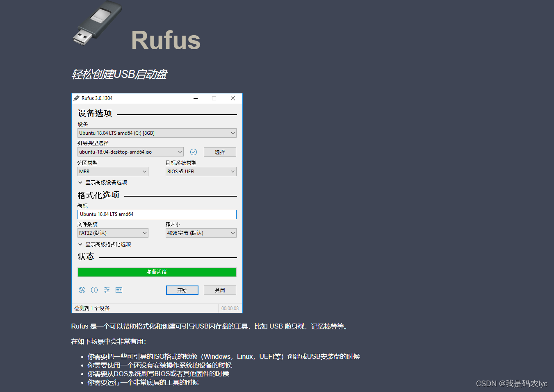Image resolution: width=554 pixels, height=392 pixels.
Task: Close the Rufus window with X
Action: [233, 98]
